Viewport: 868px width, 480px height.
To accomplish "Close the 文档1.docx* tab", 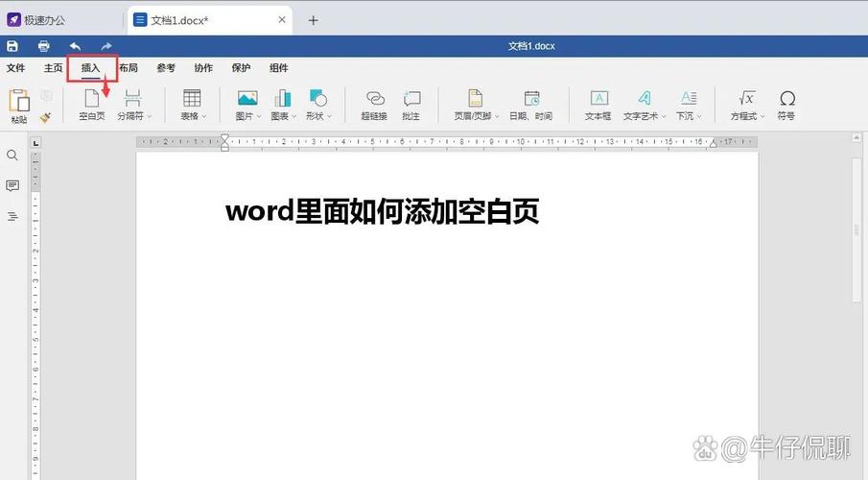I will click(282, 20).
